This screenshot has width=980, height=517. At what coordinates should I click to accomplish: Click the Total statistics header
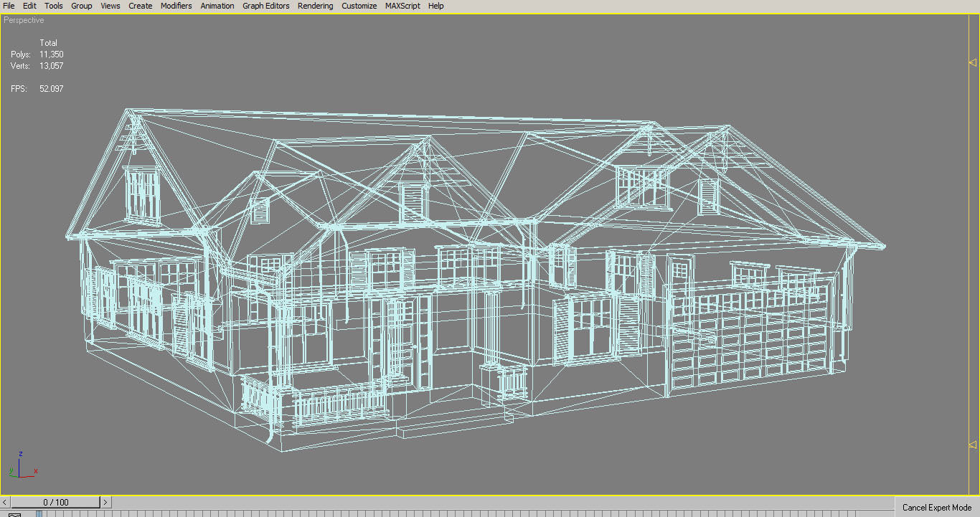(x=49, y=43)
